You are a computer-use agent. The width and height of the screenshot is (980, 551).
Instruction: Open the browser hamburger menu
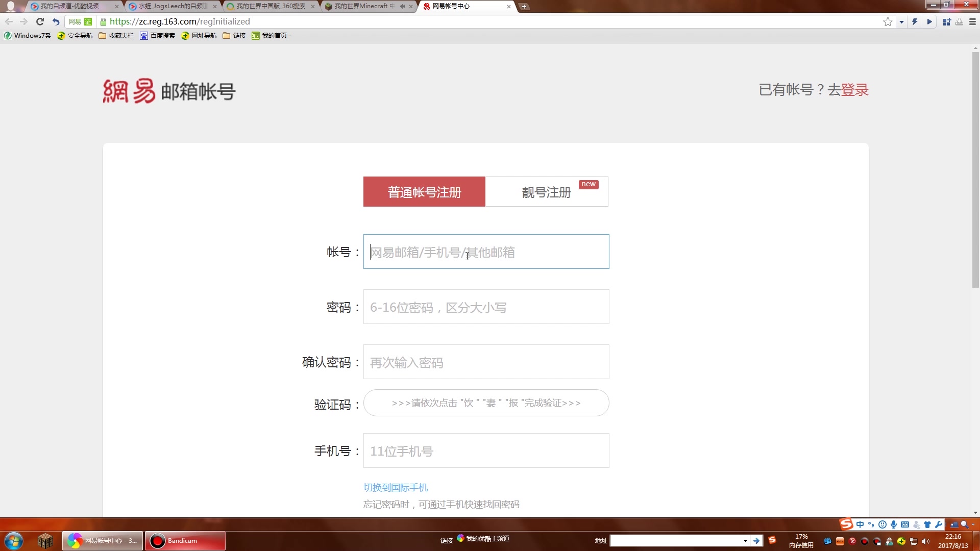coord(972,21)
